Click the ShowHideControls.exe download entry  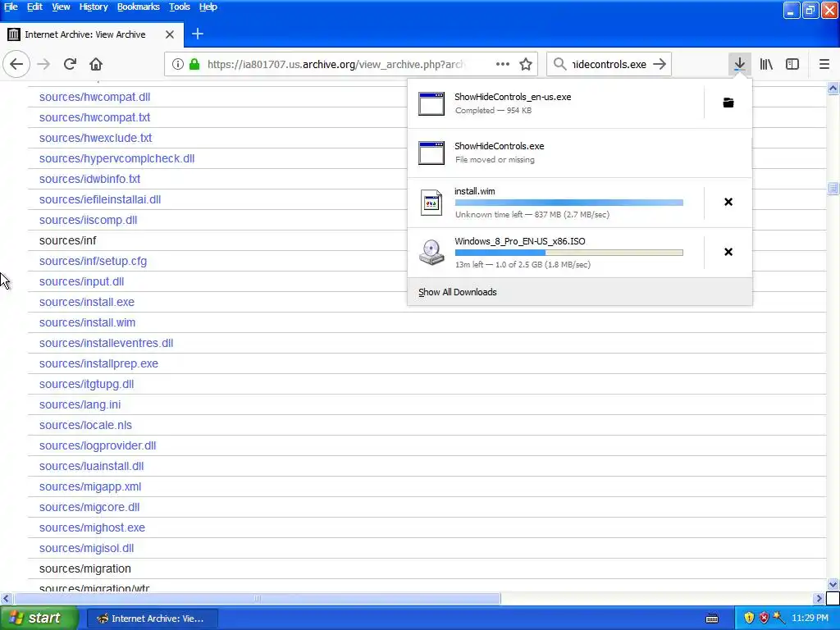(x=580, y=153)
